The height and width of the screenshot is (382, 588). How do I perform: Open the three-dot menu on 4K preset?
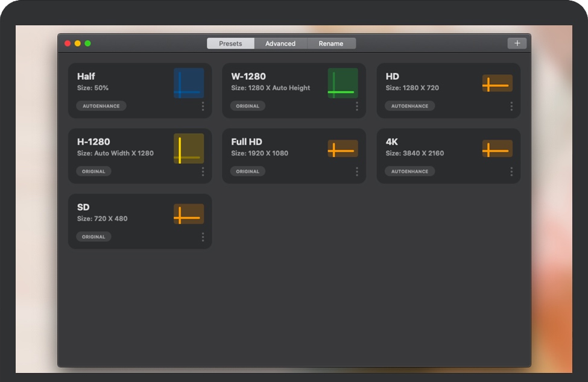(511, 172)
